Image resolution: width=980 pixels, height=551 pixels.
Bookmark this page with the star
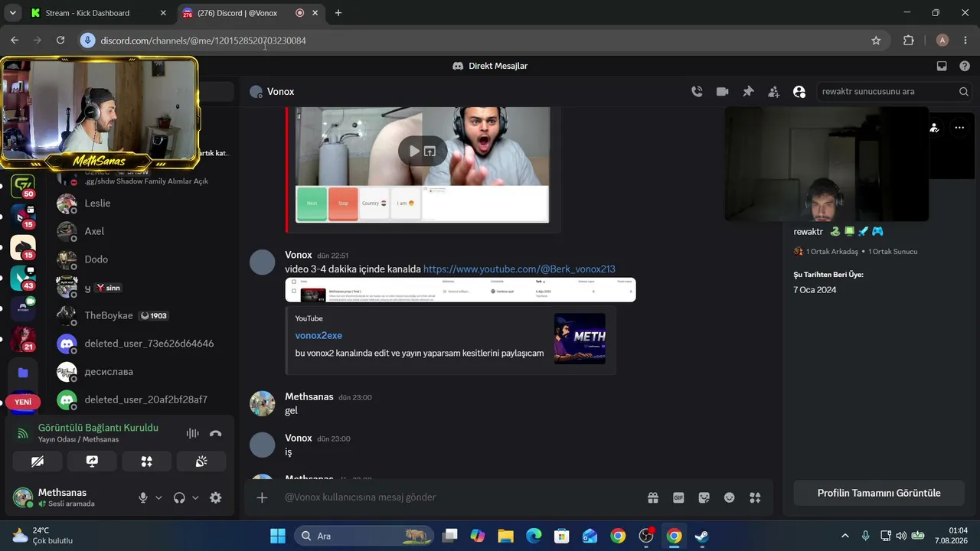tap(876, 41)
